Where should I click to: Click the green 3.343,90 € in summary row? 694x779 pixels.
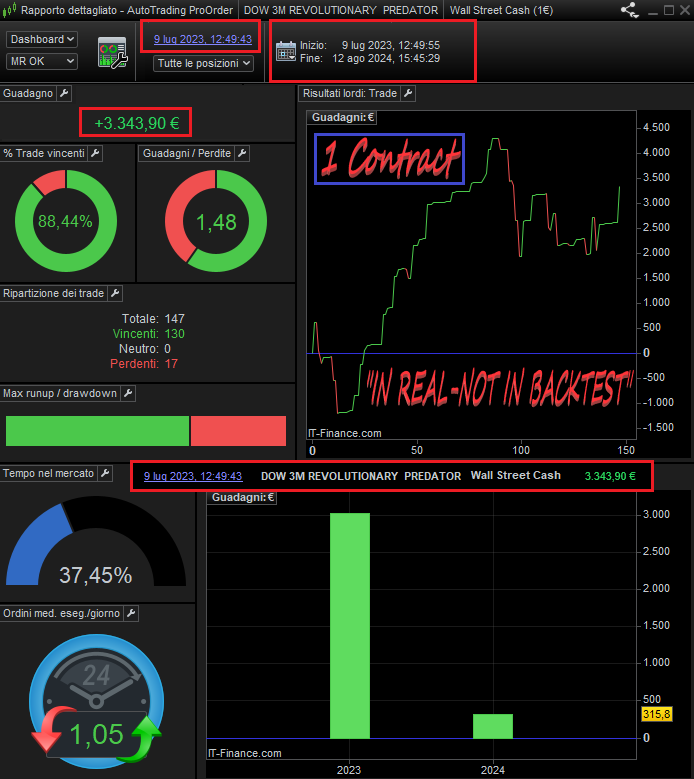click(x=610, y=476)
